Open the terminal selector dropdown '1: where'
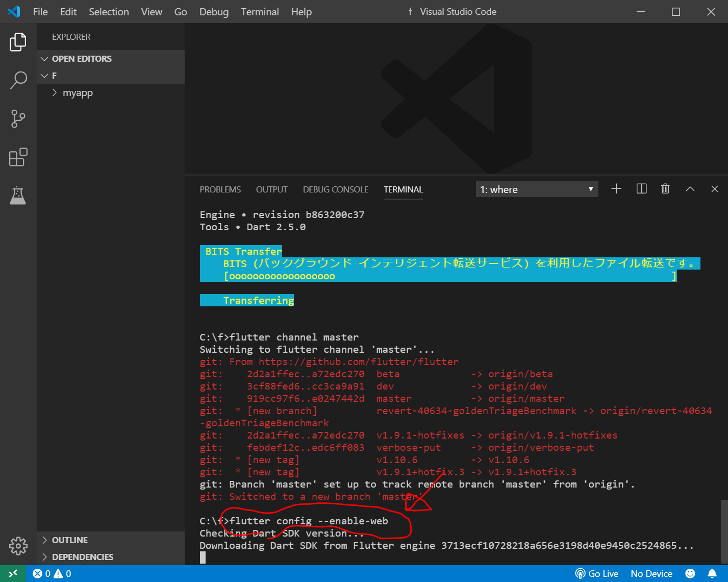728x582 pixels. [537, 189]
